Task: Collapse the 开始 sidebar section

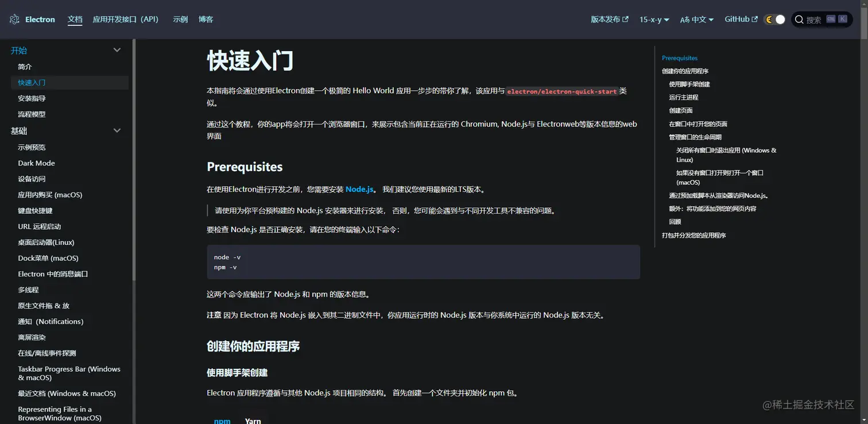Action: pos(117,50)
